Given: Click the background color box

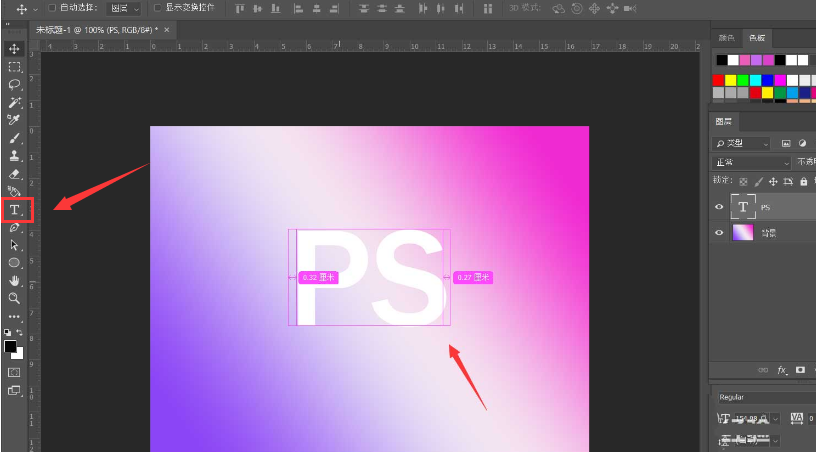Looking at the screenshot, I should click(20, 356).
